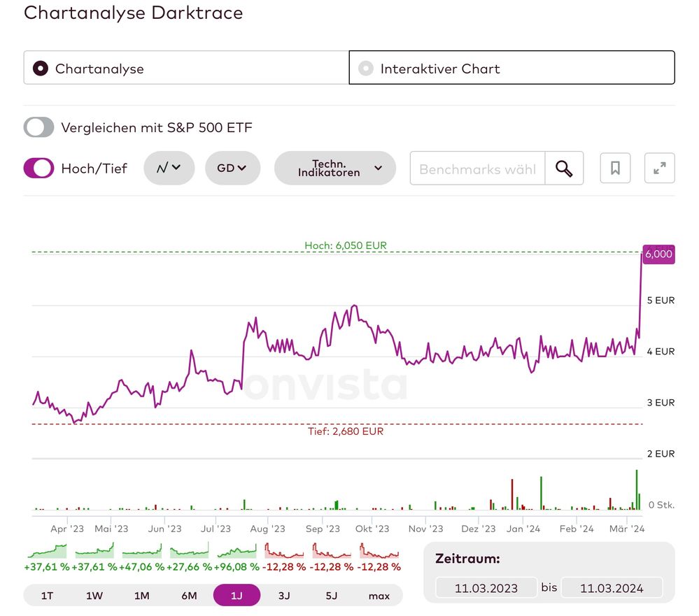The width and height of the screenshot is (699, 616).
Task: Click the magnifying glass benchmark search icon
Action: [x=564, y=169]
